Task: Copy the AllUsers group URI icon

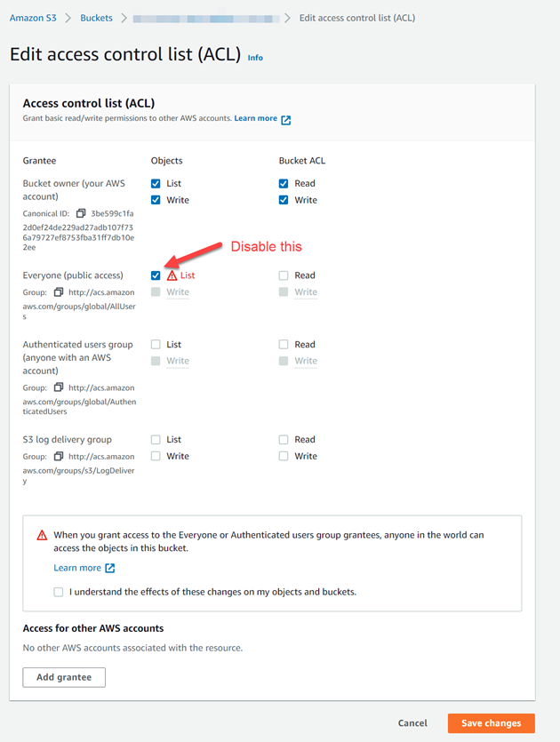Action: [59, 292]
